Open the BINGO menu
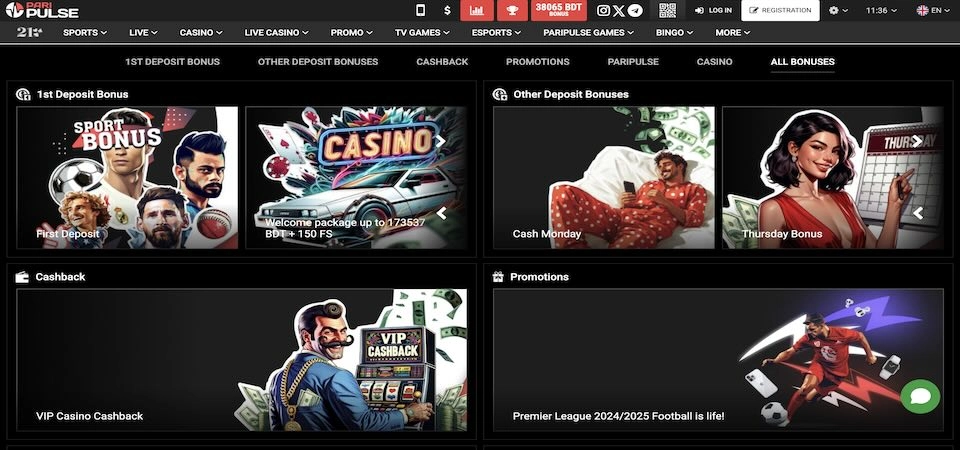Screen dimensions: 960x450 click(x=674, y=32)
